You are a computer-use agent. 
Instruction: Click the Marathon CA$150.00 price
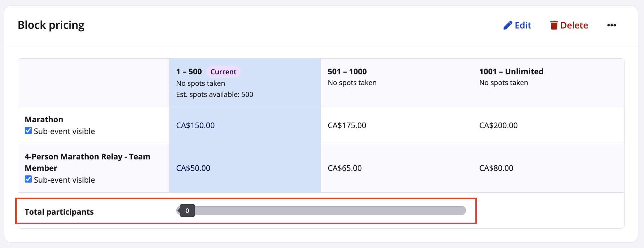click(x=195, y=125)
